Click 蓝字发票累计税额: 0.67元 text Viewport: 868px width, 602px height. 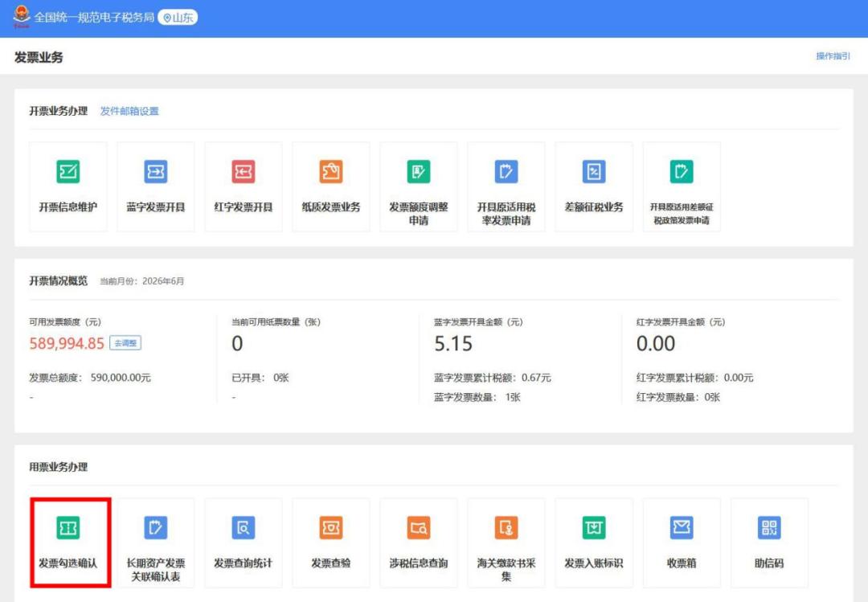click(493, 378)
